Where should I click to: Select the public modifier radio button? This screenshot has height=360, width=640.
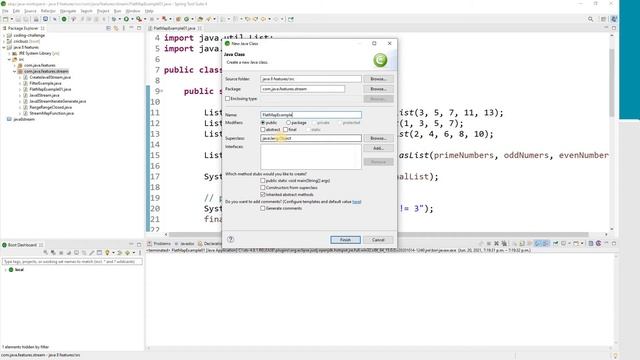(263, 122)
